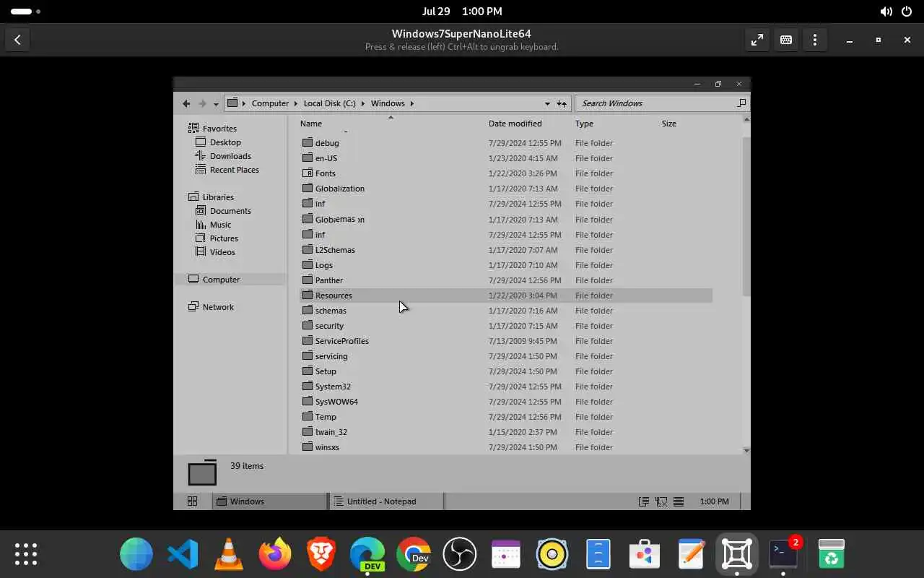Click the Local Disk (C:) breadcrumb
The image size is (924, 578).
pos(329,103)
